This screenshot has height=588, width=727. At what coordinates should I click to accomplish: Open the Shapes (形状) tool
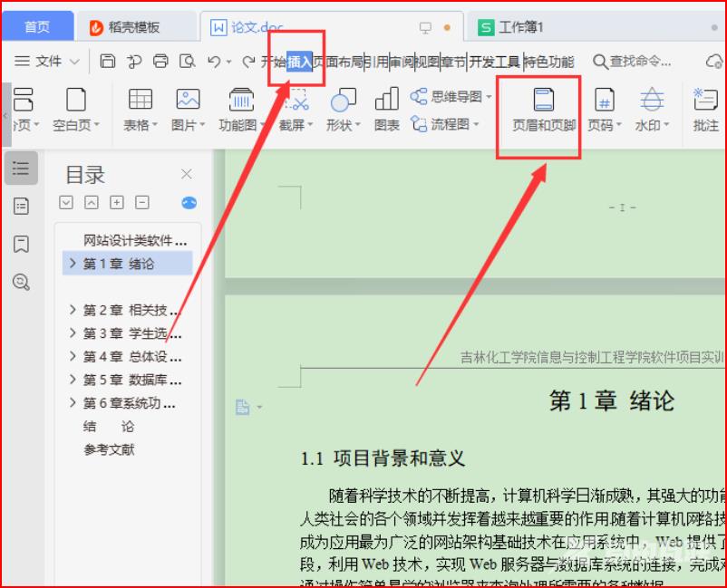pos(343,110)
